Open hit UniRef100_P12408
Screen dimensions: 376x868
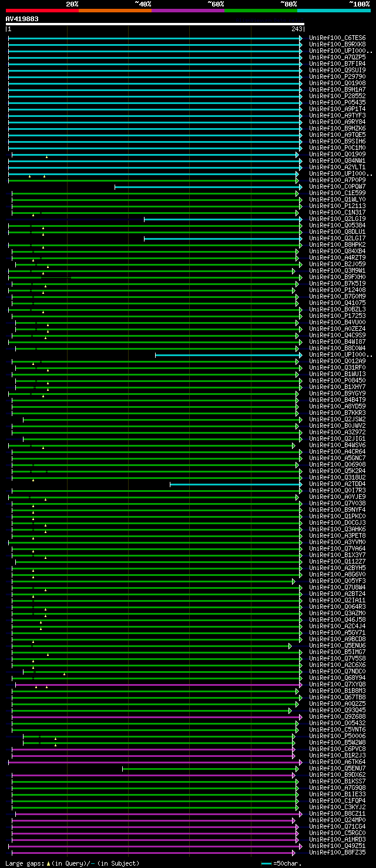[x=337, y=290]
